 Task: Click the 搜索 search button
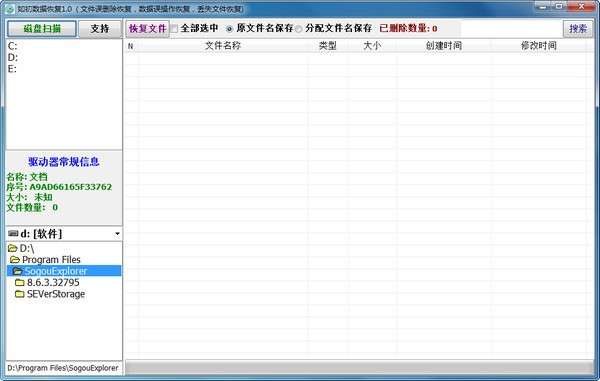pos(578,29)
